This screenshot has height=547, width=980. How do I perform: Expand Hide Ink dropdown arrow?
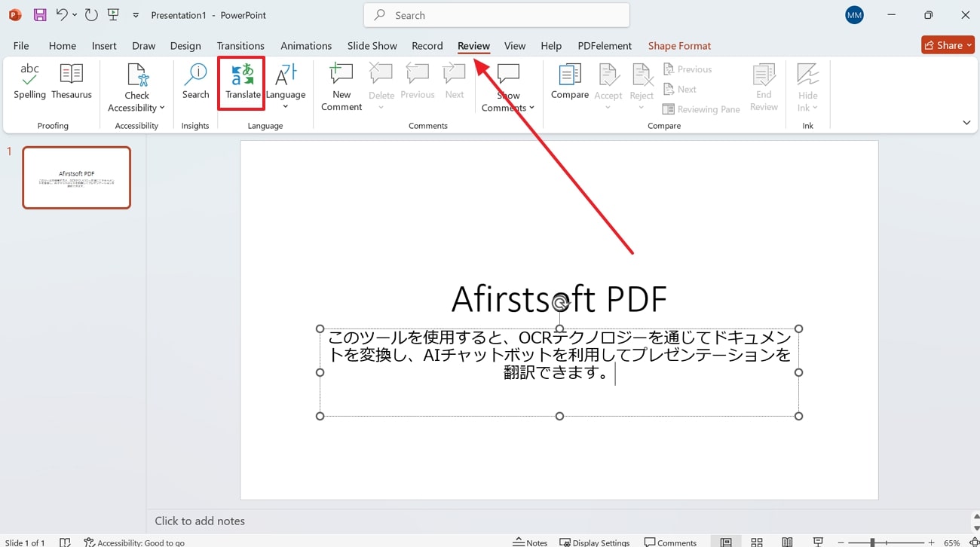pos(815,108)
